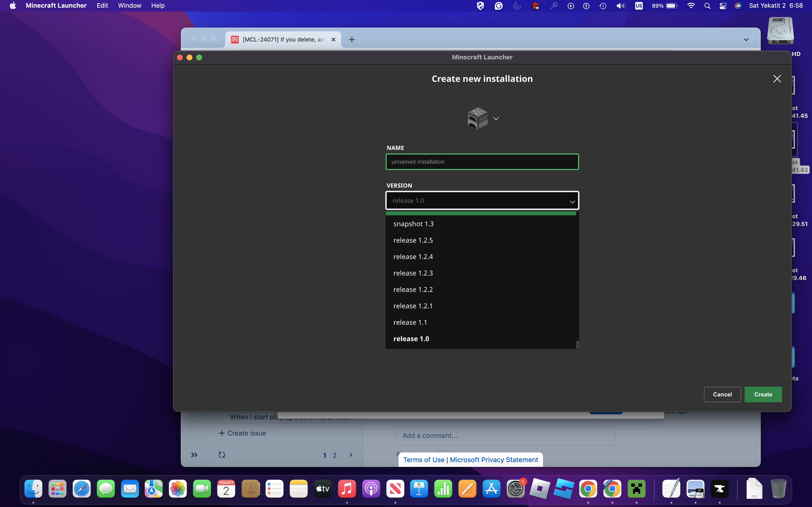The image size is (812, 507).
Task: Open the browser tab list chevron
Action: (x=746, y=40)
